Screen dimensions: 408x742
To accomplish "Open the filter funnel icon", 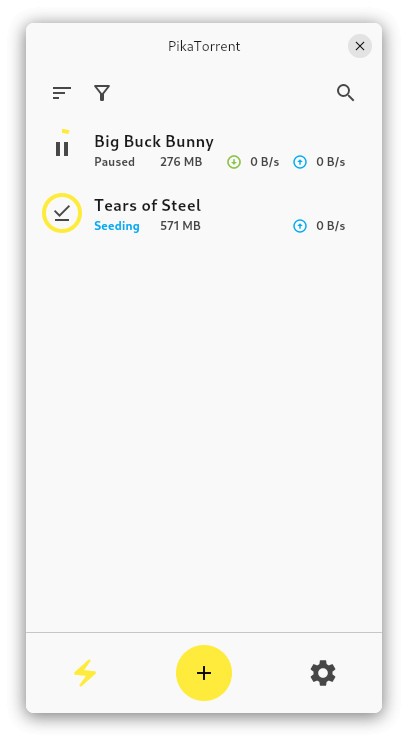I will 102,93.
